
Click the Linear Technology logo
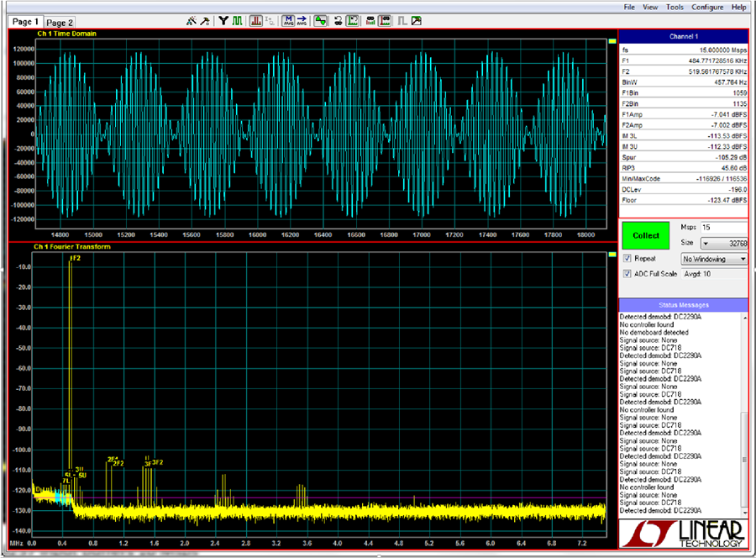point(684,534)
